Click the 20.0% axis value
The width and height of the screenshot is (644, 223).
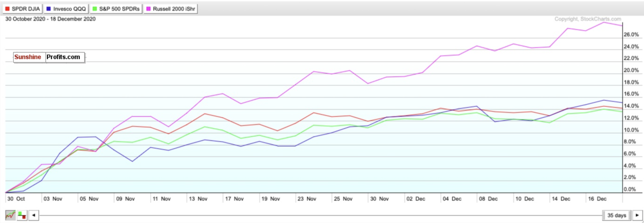[631, 70]
